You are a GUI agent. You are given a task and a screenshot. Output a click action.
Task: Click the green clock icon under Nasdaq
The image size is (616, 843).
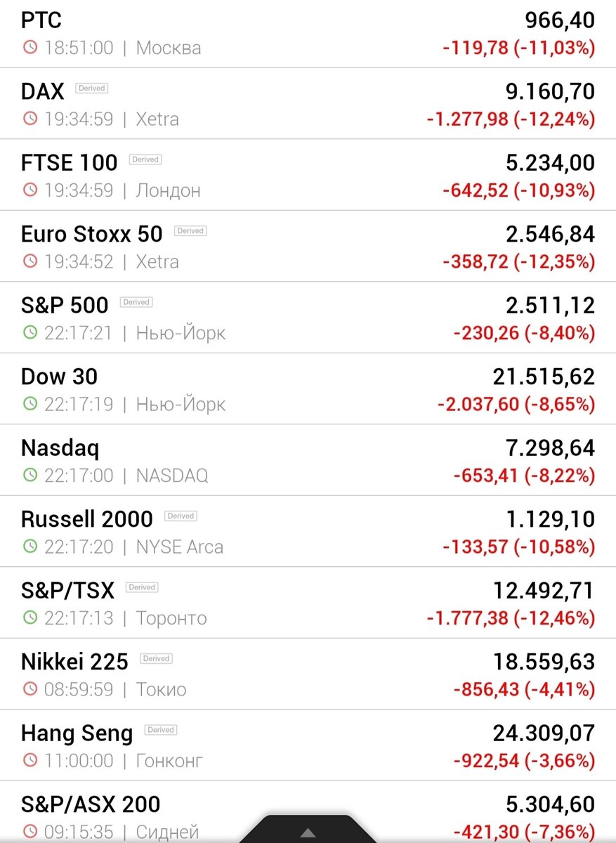coord(30,475)
